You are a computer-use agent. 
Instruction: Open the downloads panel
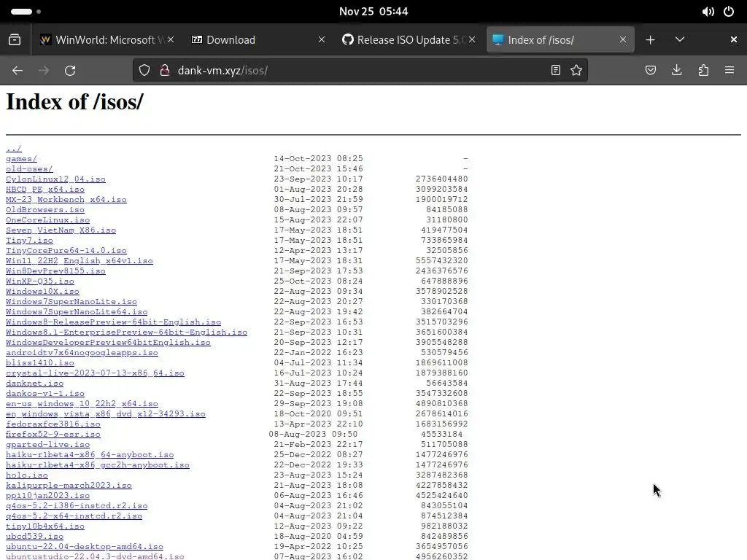click(x=676, y=71)
